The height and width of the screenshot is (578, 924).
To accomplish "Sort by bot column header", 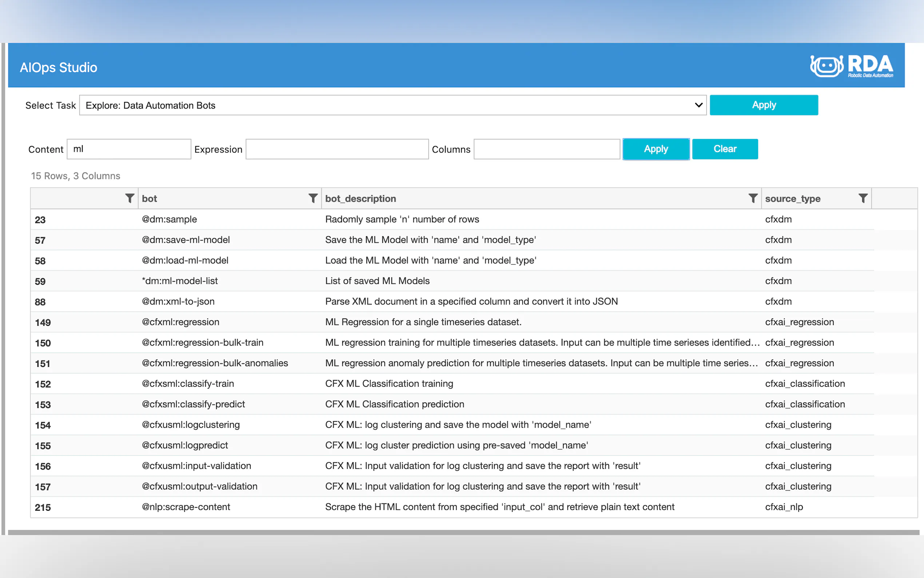I will 150,198.
